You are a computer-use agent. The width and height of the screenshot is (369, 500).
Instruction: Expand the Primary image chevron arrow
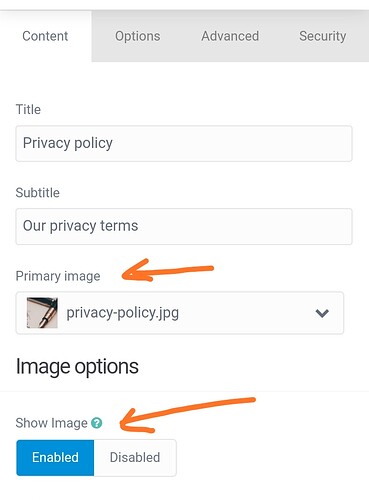coord(322,313)
